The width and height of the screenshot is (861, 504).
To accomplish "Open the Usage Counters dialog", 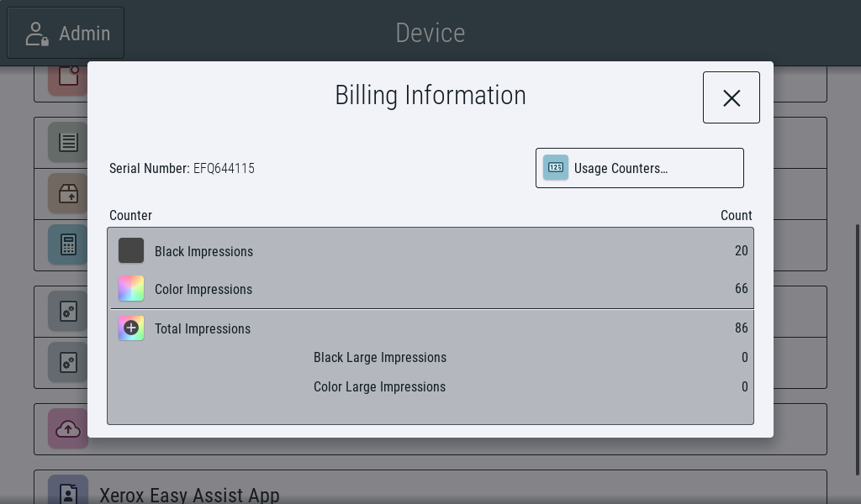I will [639, 167].
